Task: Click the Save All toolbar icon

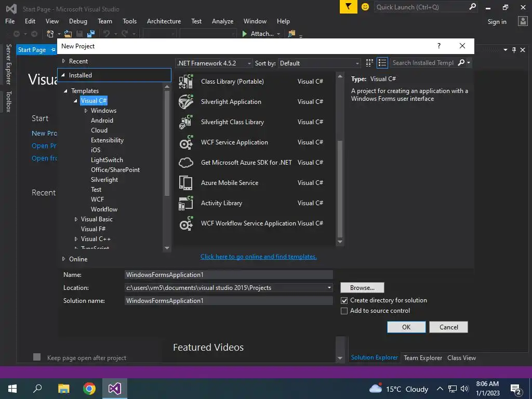Action: (91, 34)
